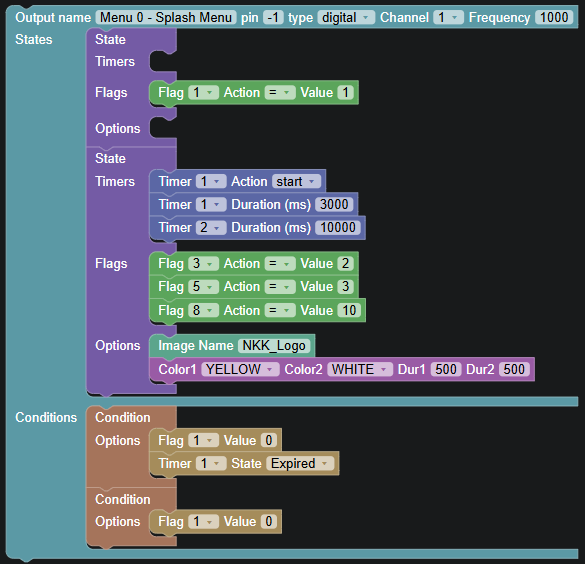
Task: Edit the pin value field showing -1
Action: pos(273,18)
